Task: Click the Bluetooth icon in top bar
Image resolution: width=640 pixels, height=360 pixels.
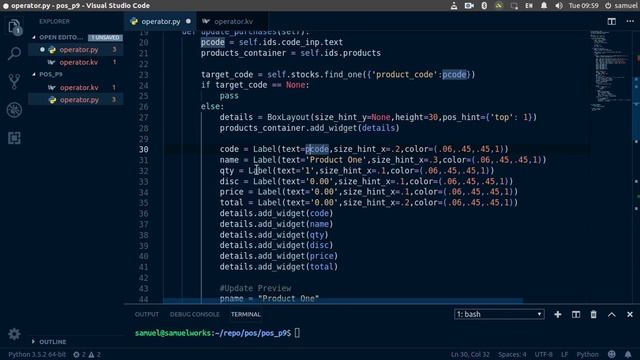Action: click(484, 6)
